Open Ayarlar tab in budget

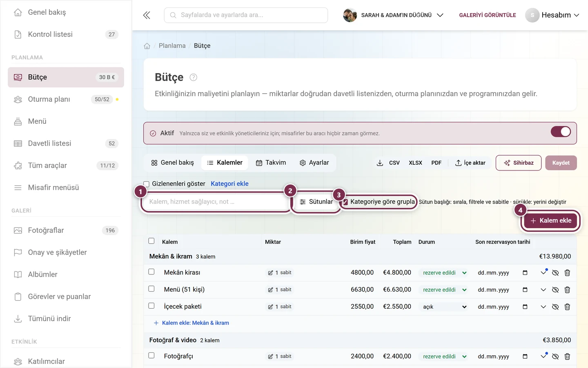coord(314,163)
